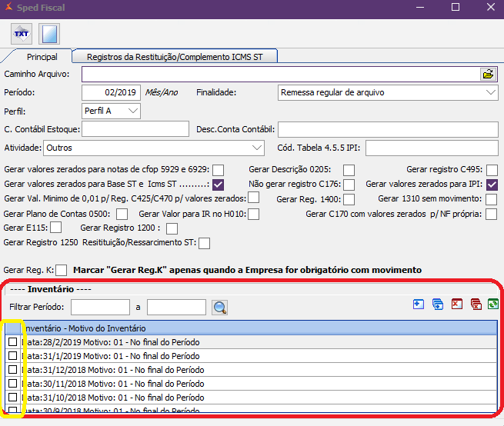
Task: Click the red single-X icon in Inventário
Action: [x=457, y=304]
